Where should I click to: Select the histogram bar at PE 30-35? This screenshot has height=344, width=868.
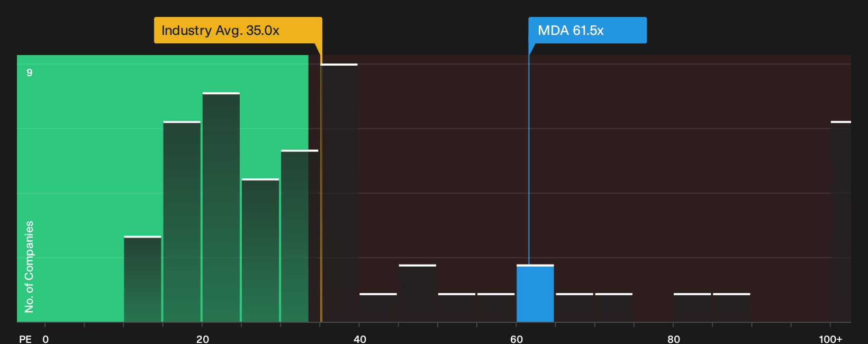tap(300, 236)
